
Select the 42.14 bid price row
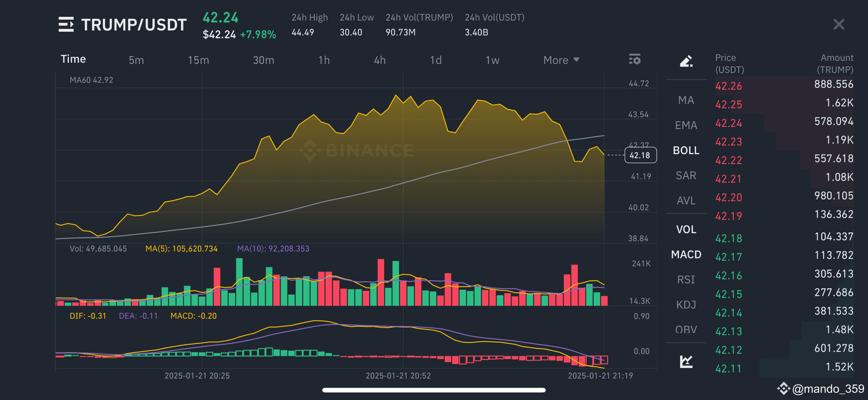pos(784,312)
